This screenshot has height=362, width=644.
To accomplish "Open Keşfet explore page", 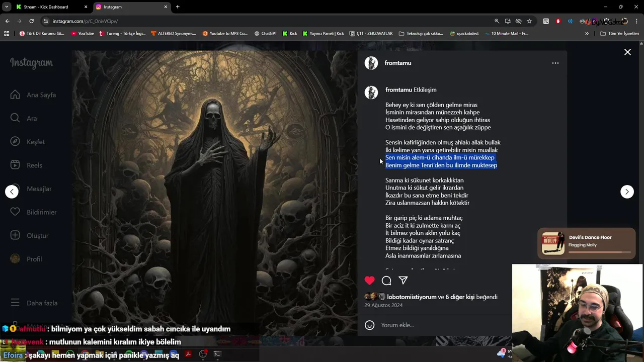I will [x=28, y=142].
